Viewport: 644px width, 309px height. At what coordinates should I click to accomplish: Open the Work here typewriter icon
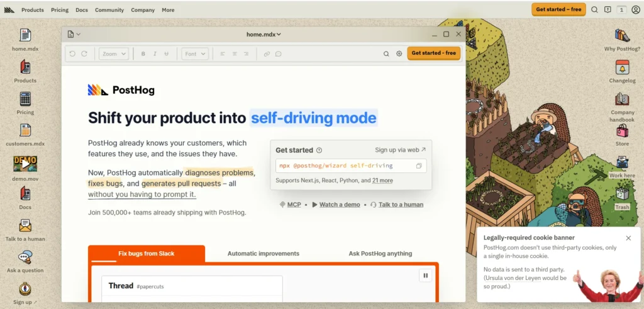click(622, 162)
